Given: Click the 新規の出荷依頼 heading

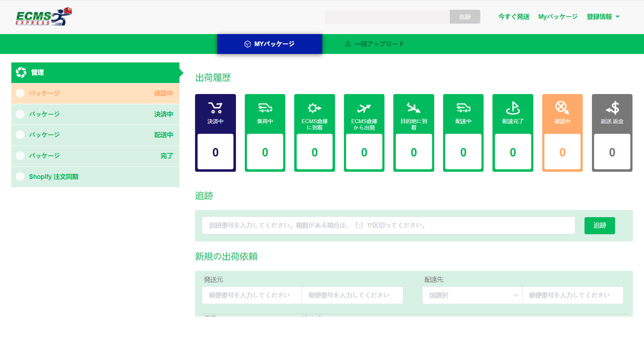Looking at the screenshot, I should 226,257.
